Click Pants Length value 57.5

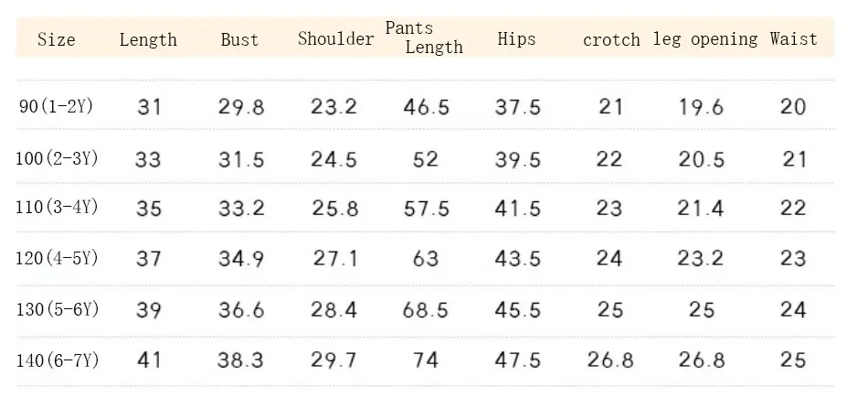click(427, 209)
